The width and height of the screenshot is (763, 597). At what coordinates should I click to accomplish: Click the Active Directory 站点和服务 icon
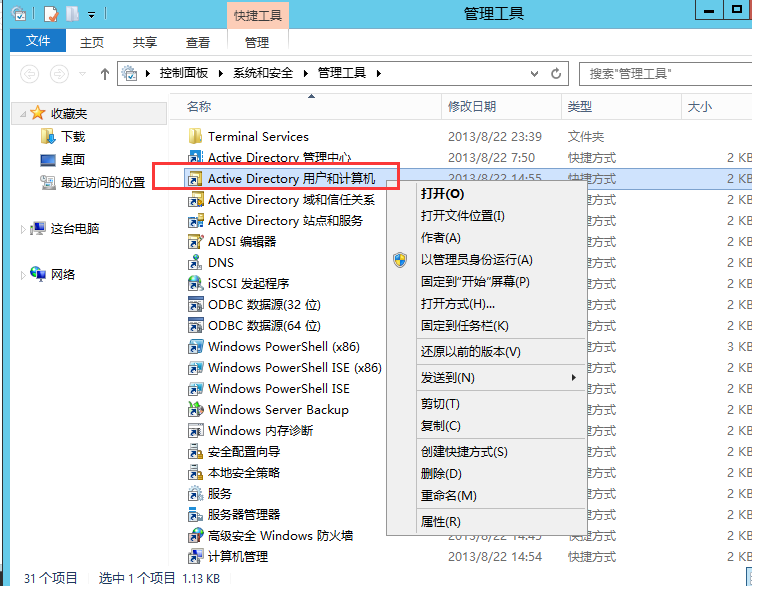(x=195, y=220)
